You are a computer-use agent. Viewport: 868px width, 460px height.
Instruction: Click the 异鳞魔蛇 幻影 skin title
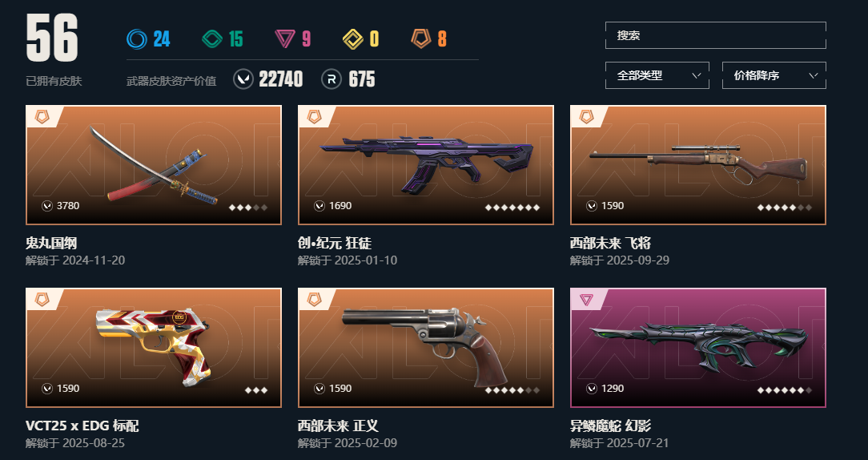point(611,426)
